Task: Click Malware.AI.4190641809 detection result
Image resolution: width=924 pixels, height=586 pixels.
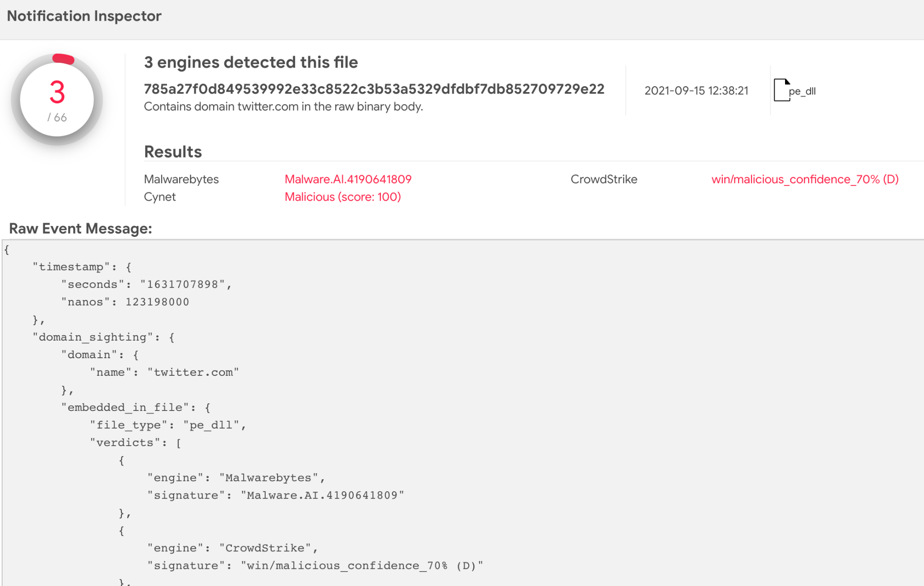Action: click(x=348, y=179)
